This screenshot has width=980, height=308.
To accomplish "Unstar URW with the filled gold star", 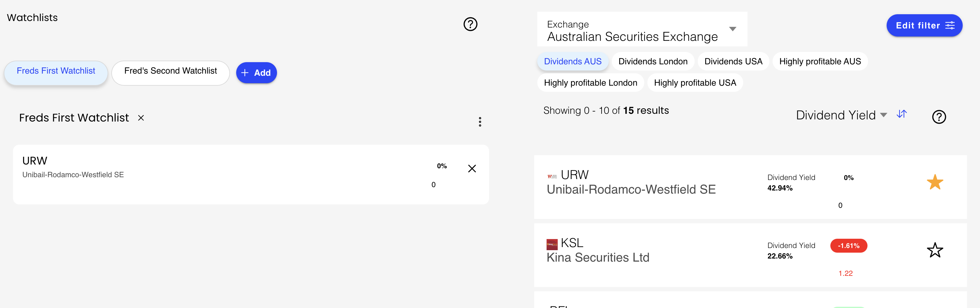I will (935, 182).
